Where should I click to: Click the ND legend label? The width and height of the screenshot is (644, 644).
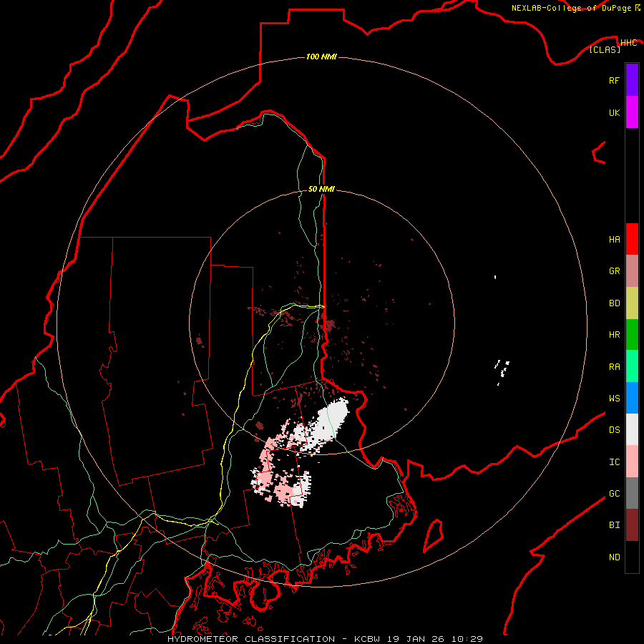click(614, 557)
